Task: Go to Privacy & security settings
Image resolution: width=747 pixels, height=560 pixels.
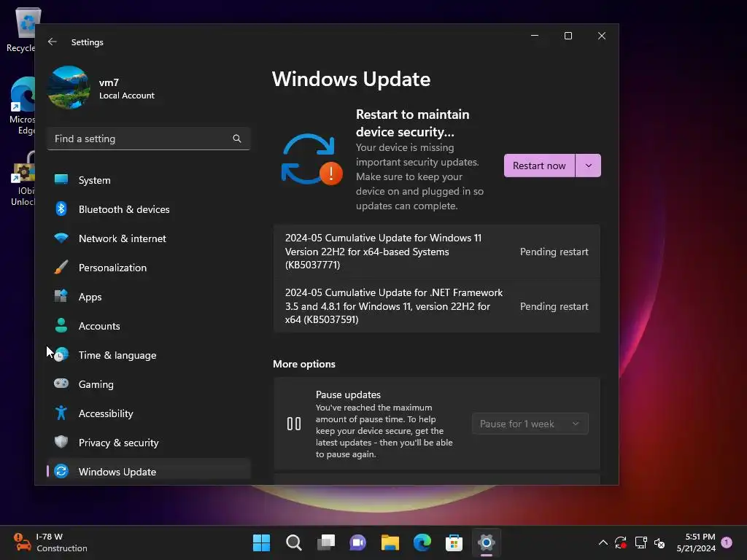Action: (x=149, y=443)
